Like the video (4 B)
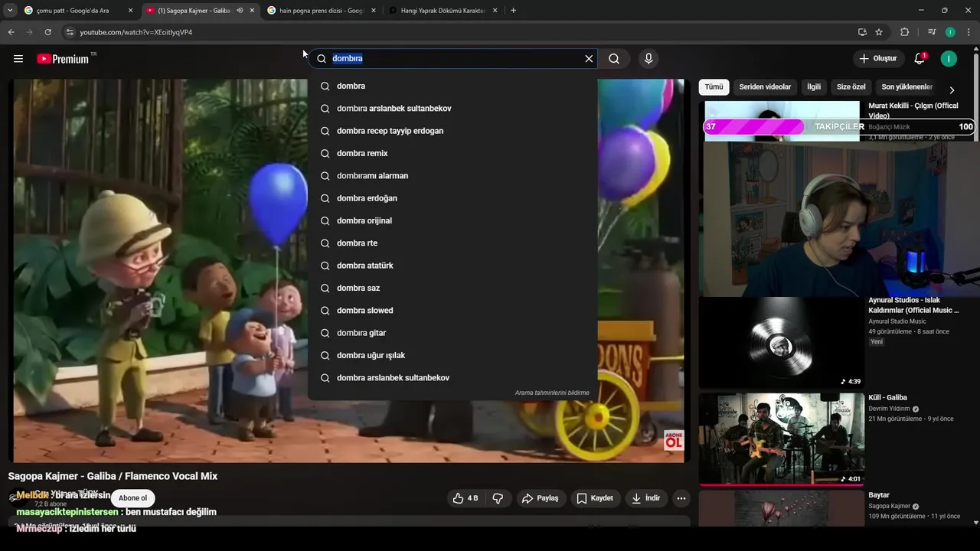The width and height of the screenshot is (980, 551). [465, 498]
